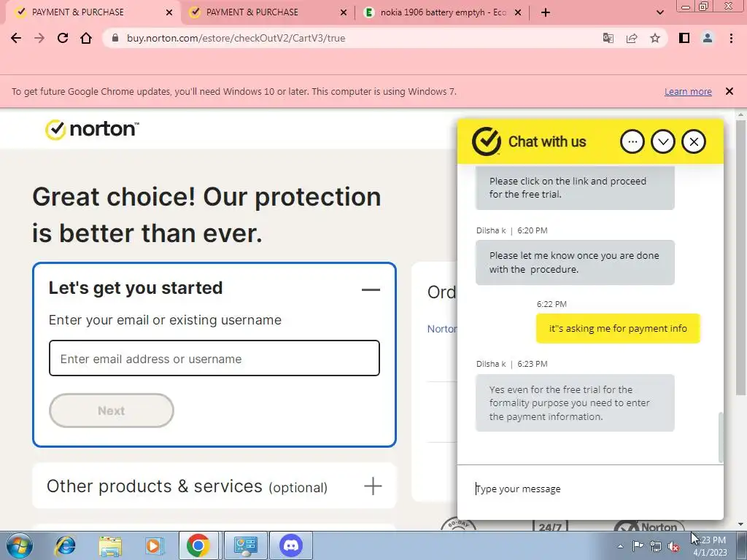This screenshot has width=747, height=560.
Task: Open Google Translate icon in address bar
Action: click(608, 38)
